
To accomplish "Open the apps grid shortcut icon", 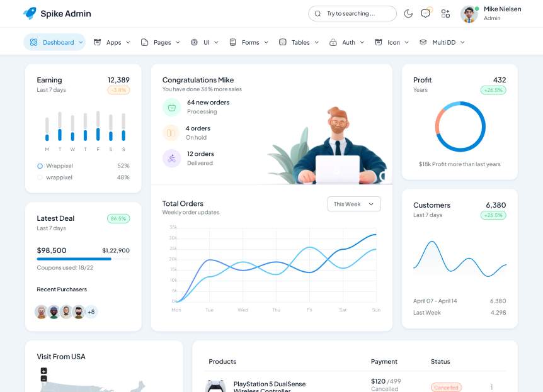I will 445,13.
